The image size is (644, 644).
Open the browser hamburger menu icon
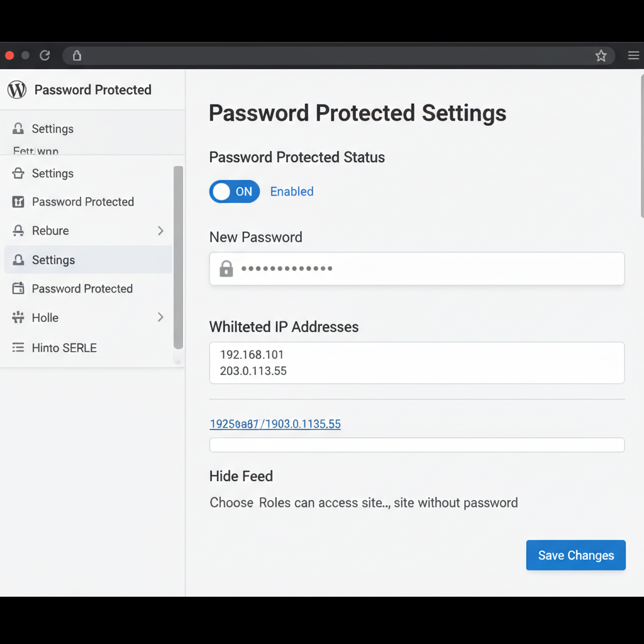[x=633, y=56]
